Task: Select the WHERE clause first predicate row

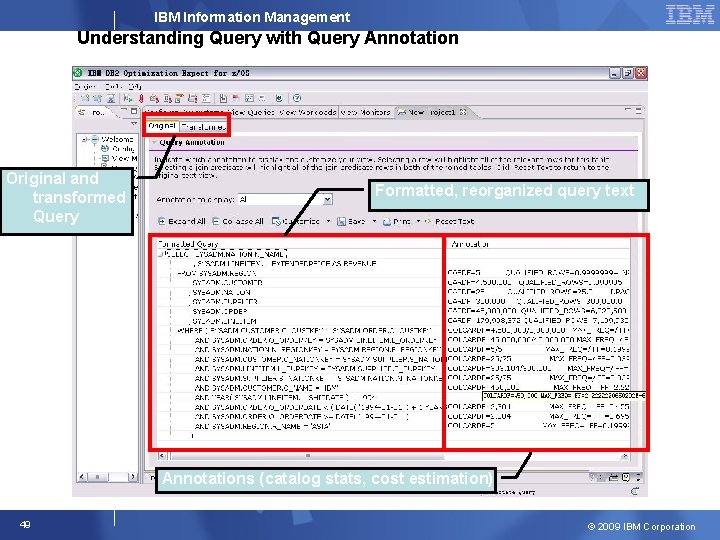Action: pyautogui.click(x=305, y=330)
